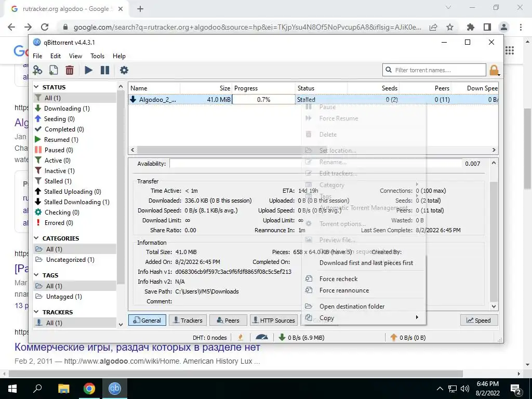Image resolution: width=532 pixels, height=399 pixels.
Task: Collapse the CATEGORIES section
Action: pyautogui.click(x=37, y=238)
